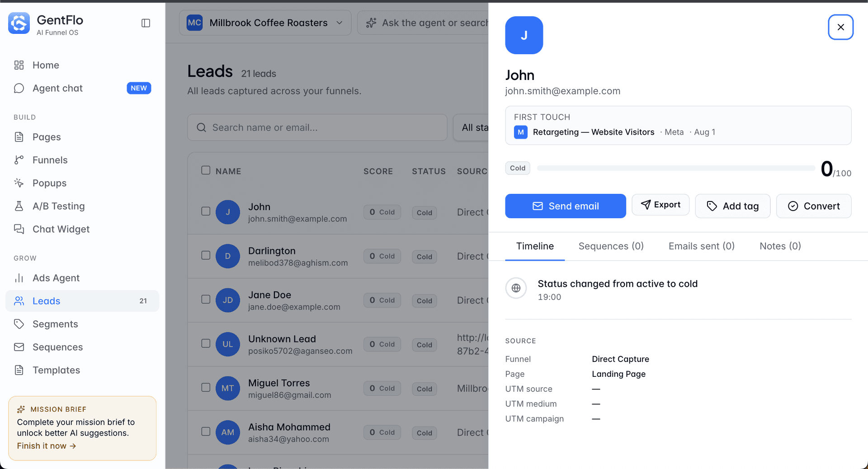Click the NAME column header
The image size is (868, 469).
228,171
